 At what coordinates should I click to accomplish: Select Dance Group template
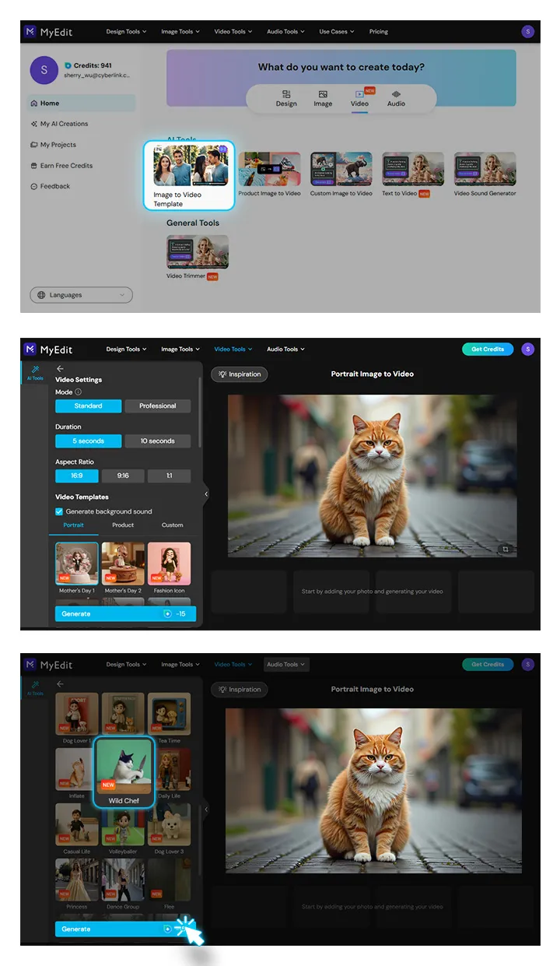coord(123,884)
